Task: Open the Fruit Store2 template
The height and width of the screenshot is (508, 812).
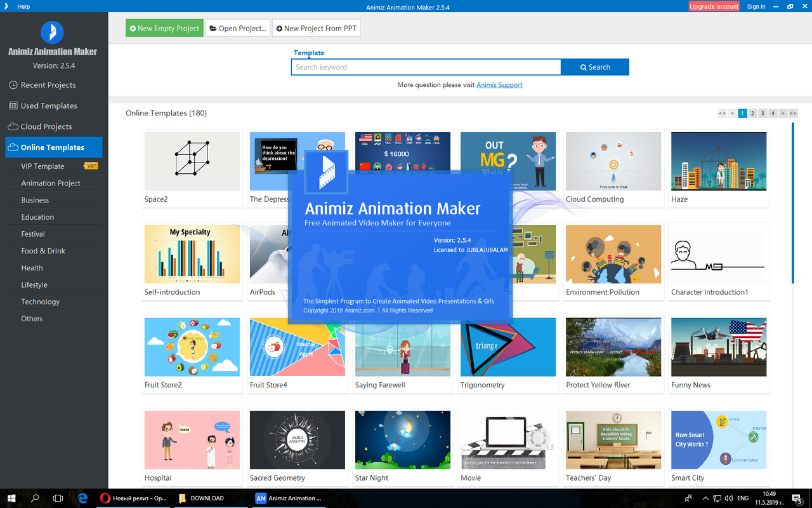Action: click(192, 347)
